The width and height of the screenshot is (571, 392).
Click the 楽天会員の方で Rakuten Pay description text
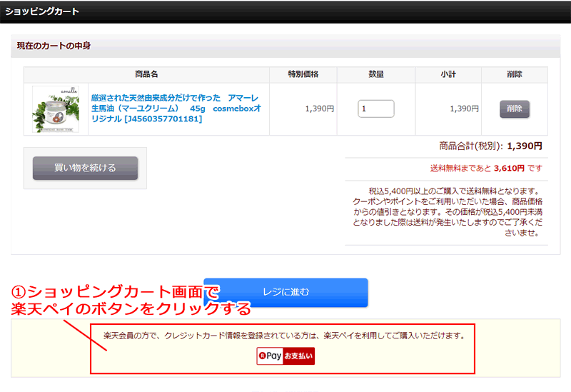pyautogui.click(x=283, y=335)
